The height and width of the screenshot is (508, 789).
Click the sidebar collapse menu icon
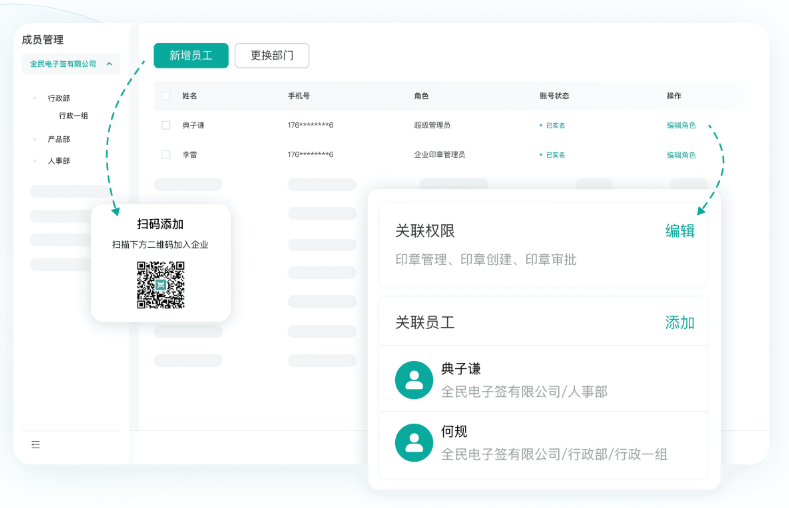35,444
